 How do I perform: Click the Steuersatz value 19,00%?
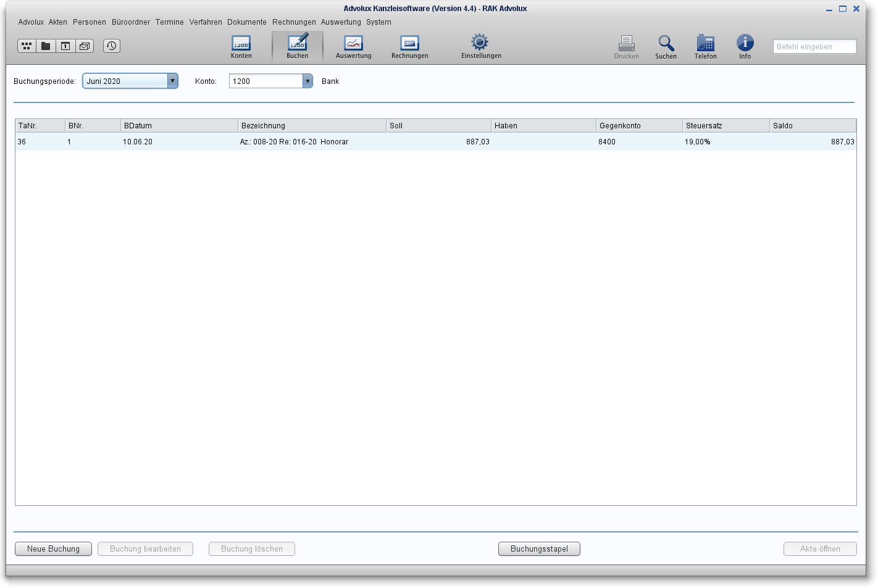point(698,141)
